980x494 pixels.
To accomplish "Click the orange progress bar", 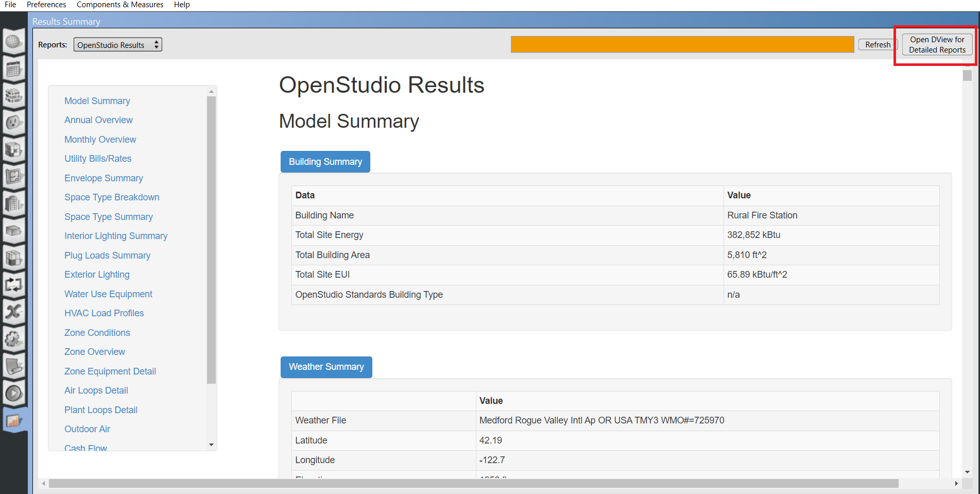I will click(x=682, y=45).
